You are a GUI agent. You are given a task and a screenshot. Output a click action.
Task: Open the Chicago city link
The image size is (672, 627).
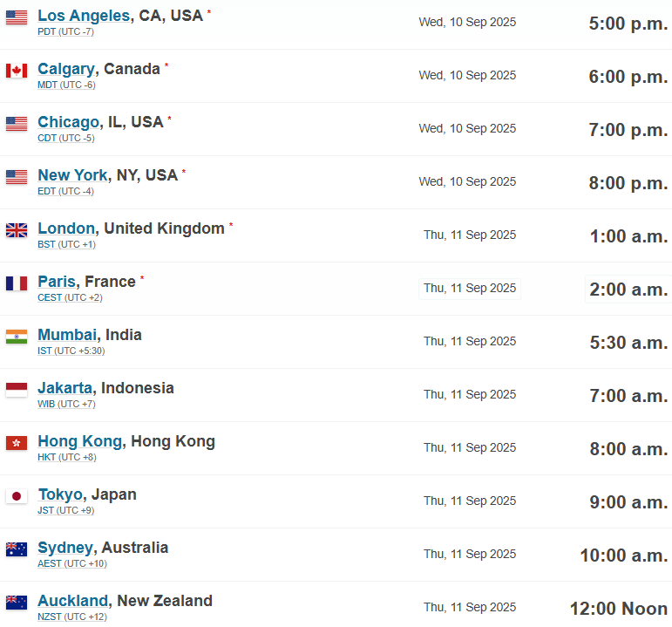coord(69,122)
